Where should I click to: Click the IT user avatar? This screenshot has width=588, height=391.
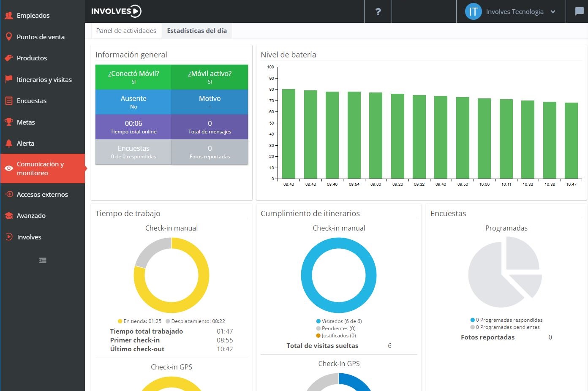(473, 11)
